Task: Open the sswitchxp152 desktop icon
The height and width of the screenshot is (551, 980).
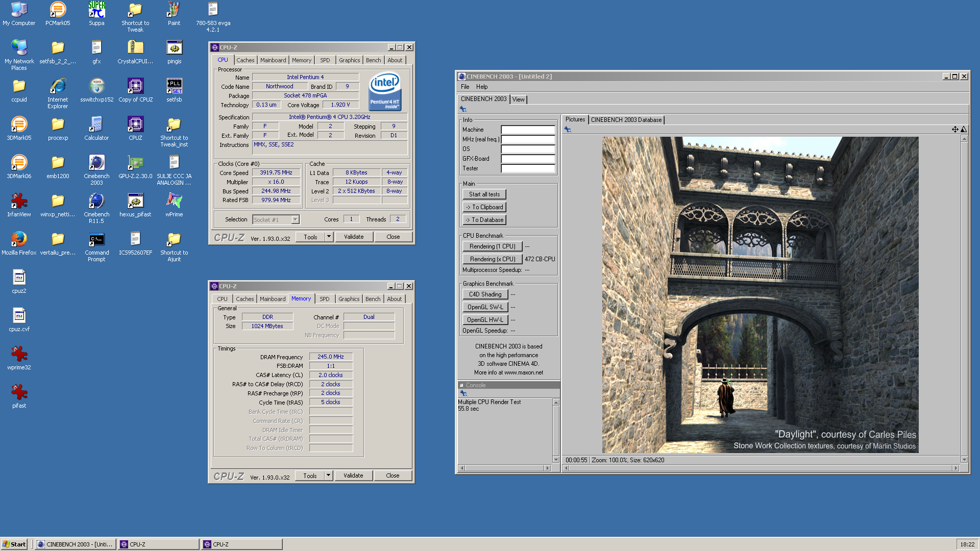Action: 96,90
